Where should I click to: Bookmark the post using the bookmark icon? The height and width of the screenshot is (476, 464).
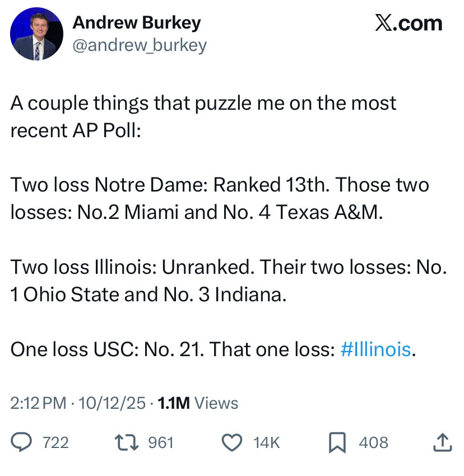tap(336, 442)
